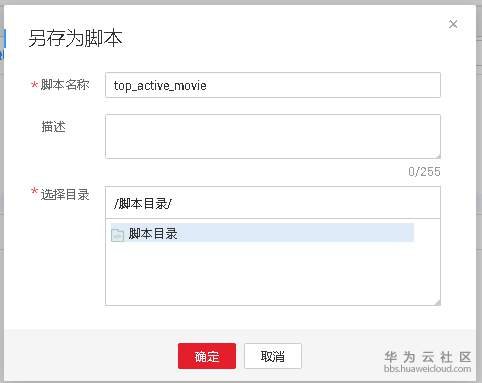Click the folder icon beside 脚本目录

[x=117, y=235]
